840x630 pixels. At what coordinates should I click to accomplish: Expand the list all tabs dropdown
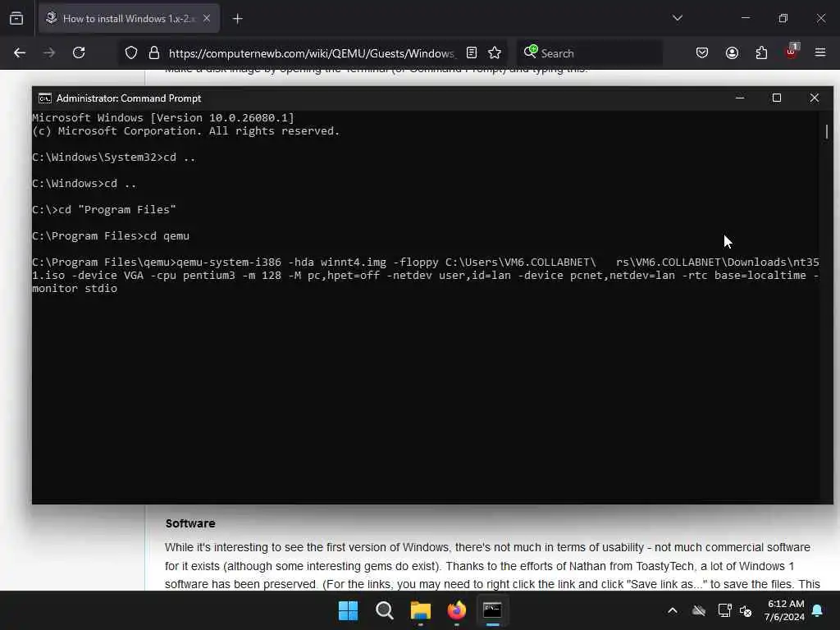(677, 18)
